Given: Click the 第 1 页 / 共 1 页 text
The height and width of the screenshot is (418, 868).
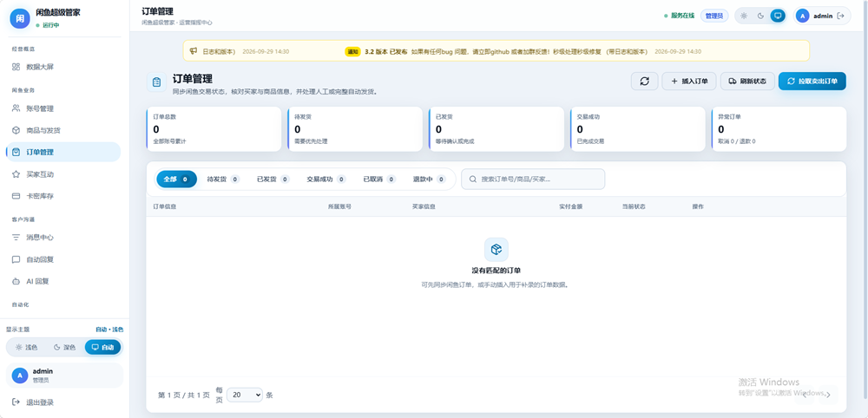Looking at the screenshot, I should (x=184, y=395).
